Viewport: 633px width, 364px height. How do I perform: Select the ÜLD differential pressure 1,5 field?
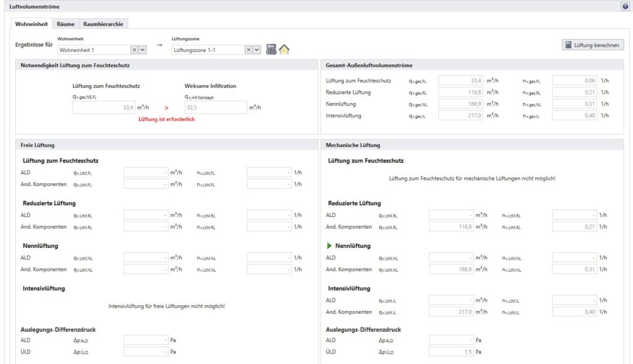(x=452, y=352)
